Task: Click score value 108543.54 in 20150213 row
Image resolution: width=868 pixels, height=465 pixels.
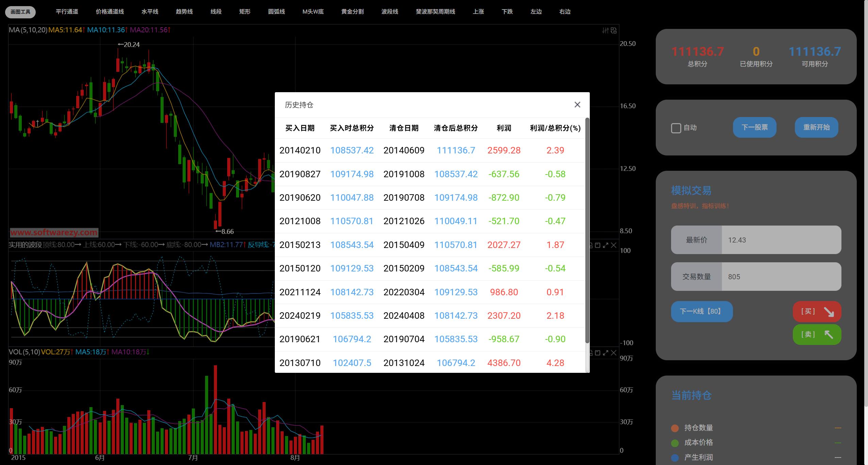Action: (352, 245)
